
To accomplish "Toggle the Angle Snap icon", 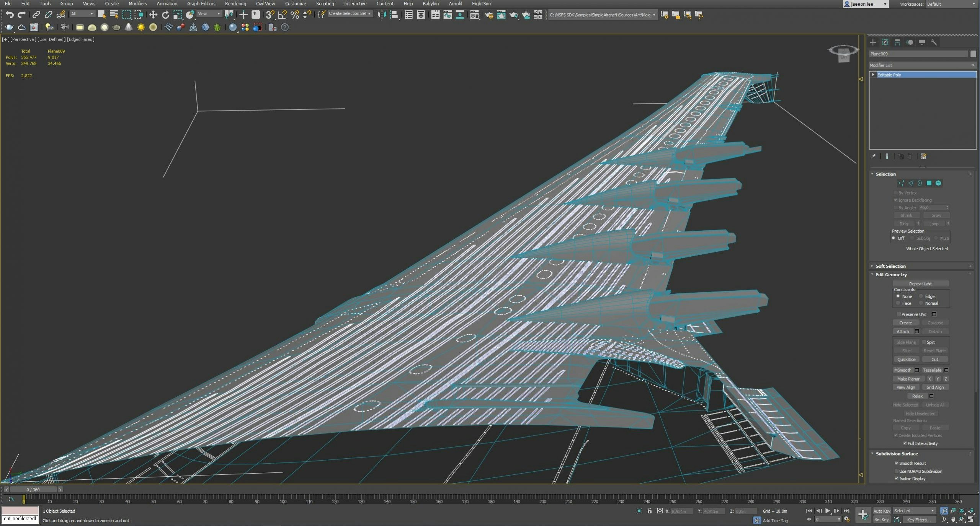I will [x=282, y=15].
